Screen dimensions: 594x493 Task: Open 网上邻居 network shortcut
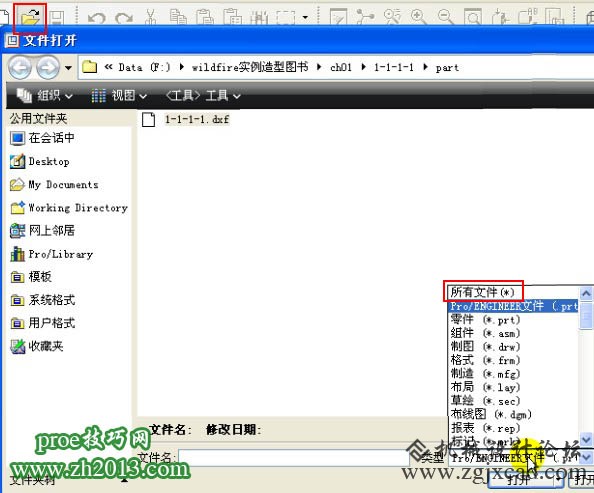coord(42,230)
